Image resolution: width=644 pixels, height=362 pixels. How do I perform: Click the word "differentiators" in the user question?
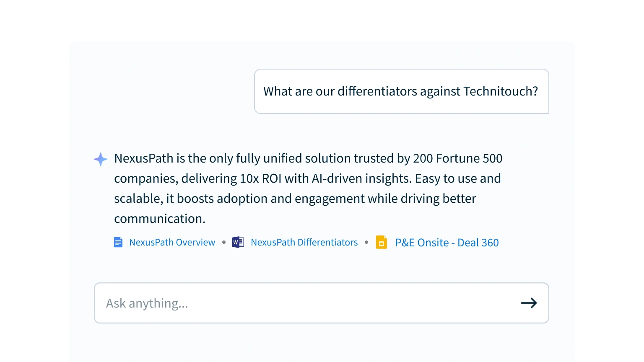pyautogui.click(x=377, y=91)
